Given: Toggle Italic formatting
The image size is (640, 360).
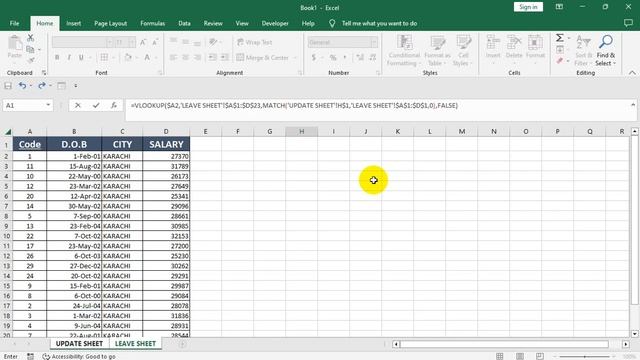Looking at the screenshot, I should (x=69, y=58).
